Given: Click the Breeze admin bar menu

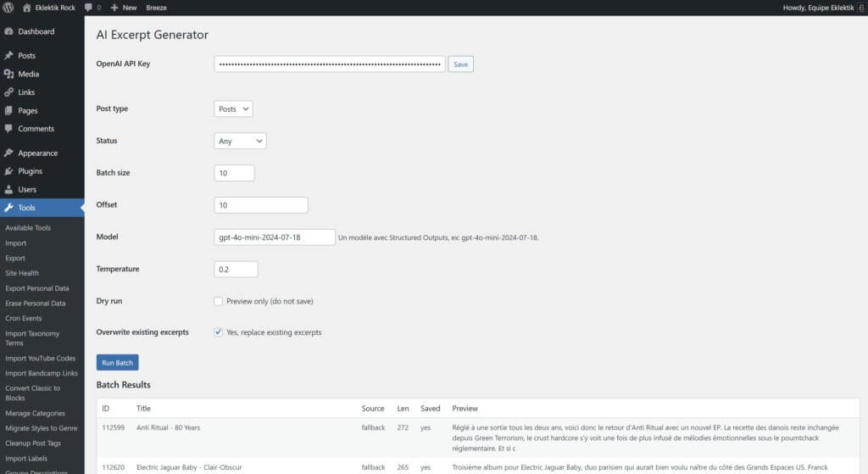Looking at the screenshot, I should [156, 8].
